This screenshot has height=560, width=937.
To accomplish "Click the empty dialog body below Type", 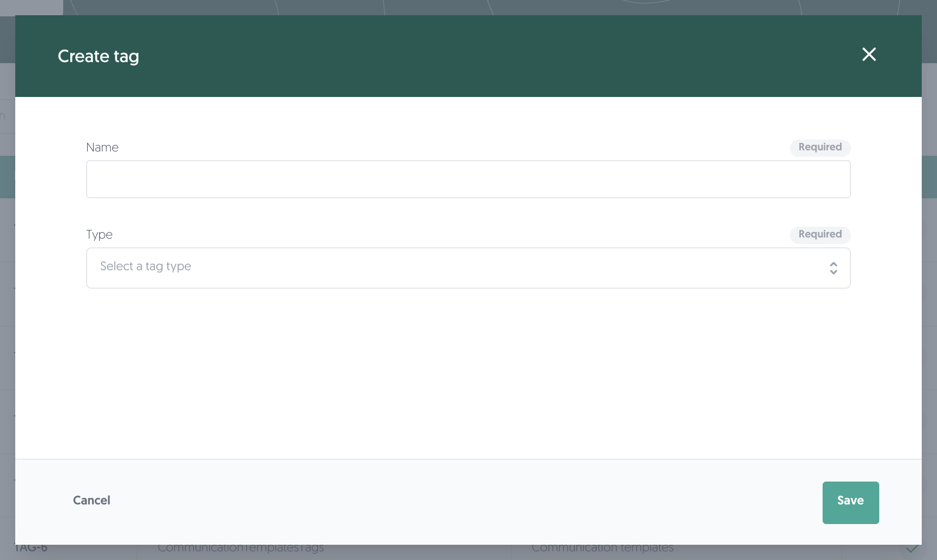I will tap(468, 373).
